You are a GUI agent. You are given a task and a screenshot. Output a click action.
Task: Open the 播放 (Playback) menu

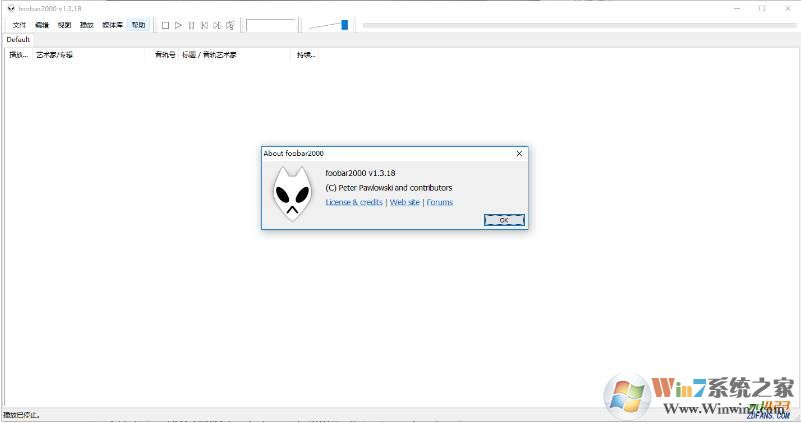pos(86,25)
